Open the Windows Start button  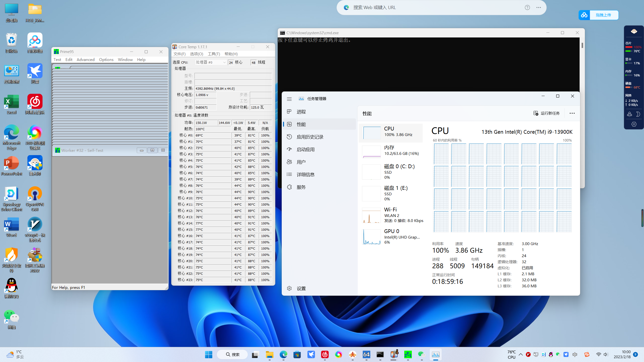click(x=209, y=354)
